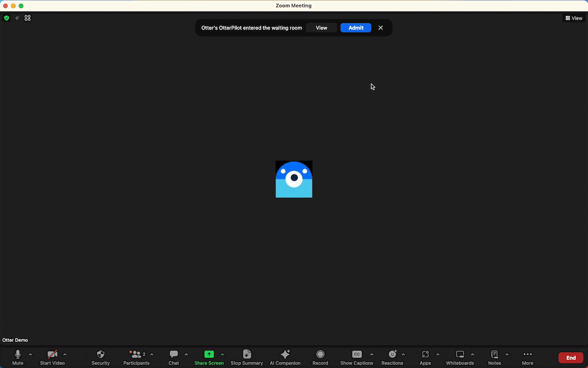Open share options arrow beside Share Screen

point(222,354)
